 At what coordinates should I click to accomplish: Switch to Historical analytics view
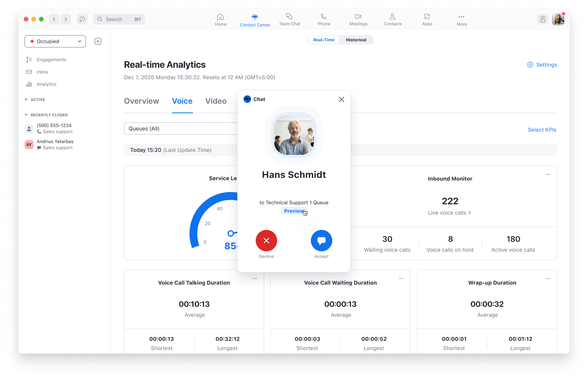pos(356,39)
